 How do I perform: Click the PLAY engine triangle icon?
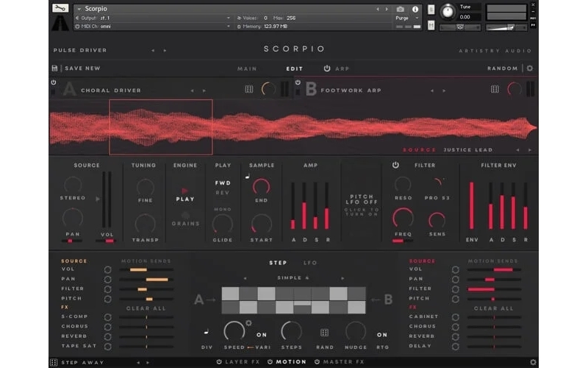[184, 191]
